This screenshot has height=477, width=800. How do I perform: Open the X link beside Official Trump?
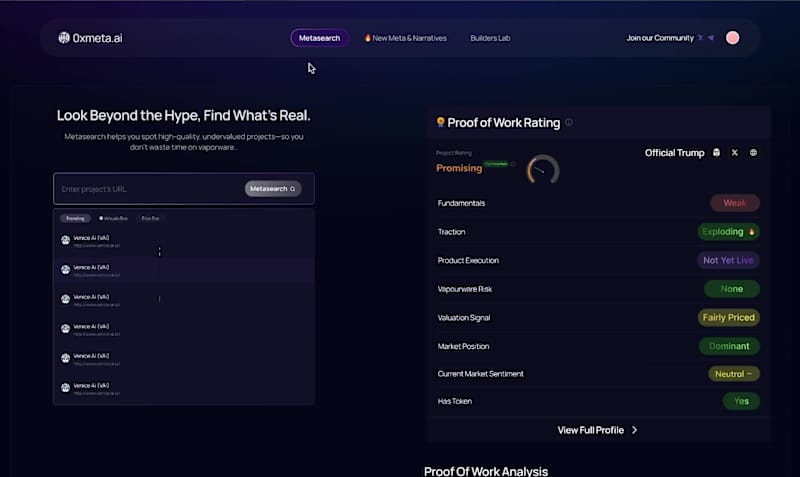[x=735, y=153]
